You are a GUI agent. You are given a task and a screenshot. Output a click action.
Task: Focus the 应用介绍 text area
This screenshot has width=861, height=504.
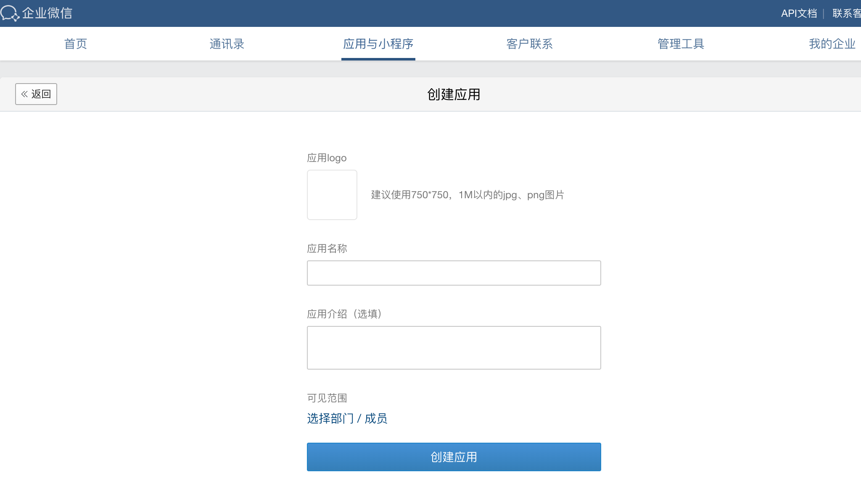click(x=454, y=348)
